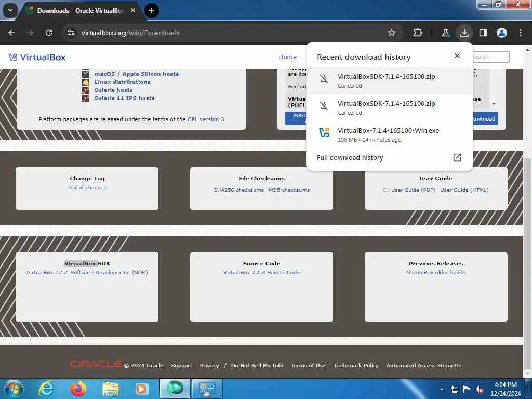Launch Internet Explorer from taskbar
Image resolution: width=532 pixels, height=399 pixels.
(46, 389)
